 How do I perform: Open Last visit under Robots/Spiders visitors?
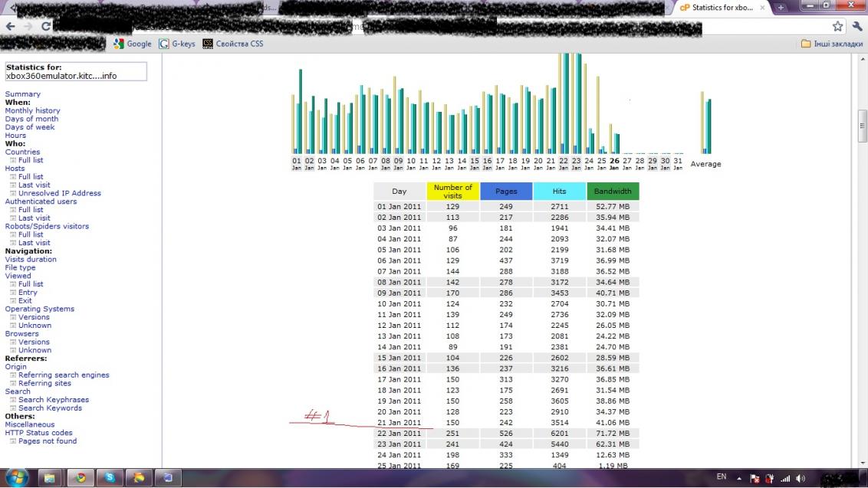(x=35, y=243)
